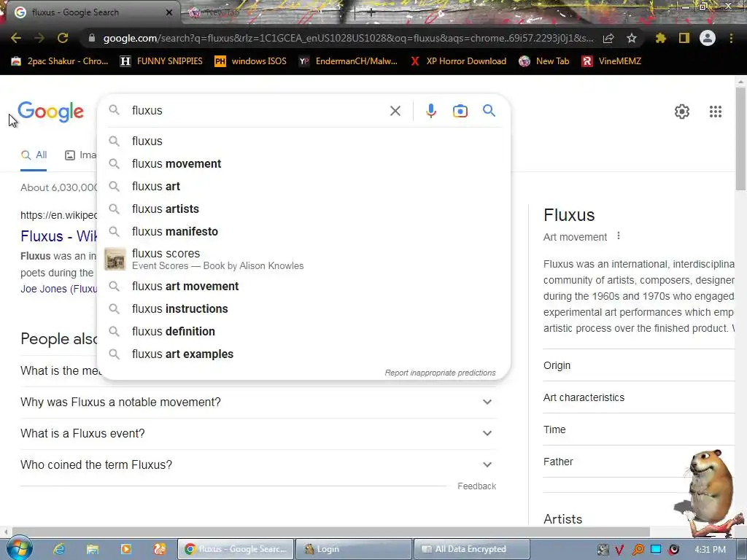Open the XP Horror Download bookmark
Image resolution: width=747 pixels, height=560 pixels.
458,61
